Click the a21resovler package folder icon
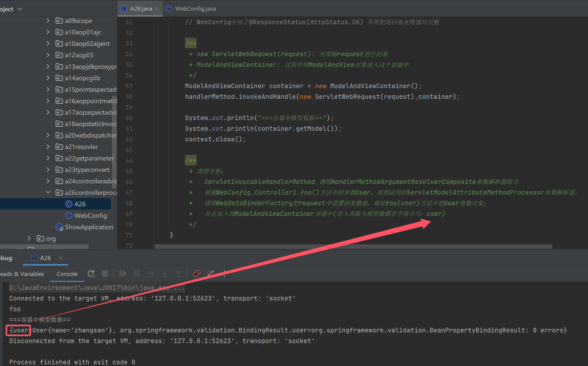The image size is (588, 366). (x=59, y=147)
